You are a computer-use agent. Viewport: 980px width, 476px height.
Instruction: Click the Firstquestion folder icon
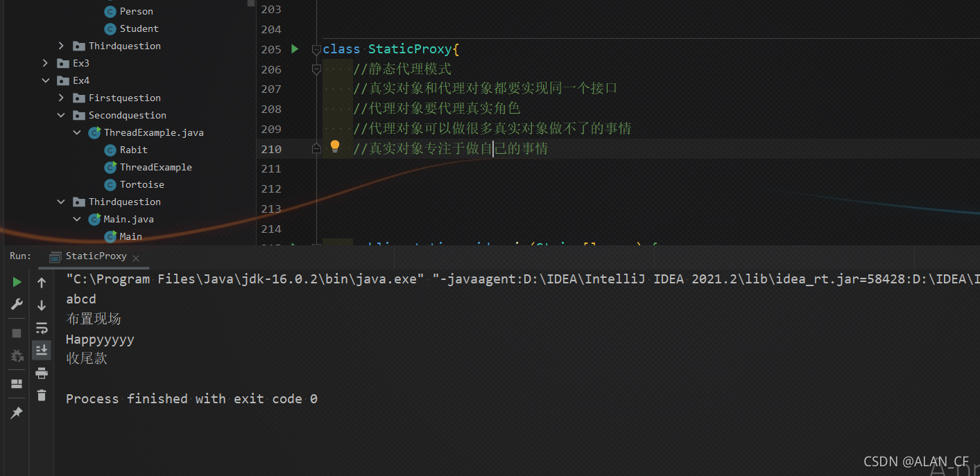coord(78,98)
